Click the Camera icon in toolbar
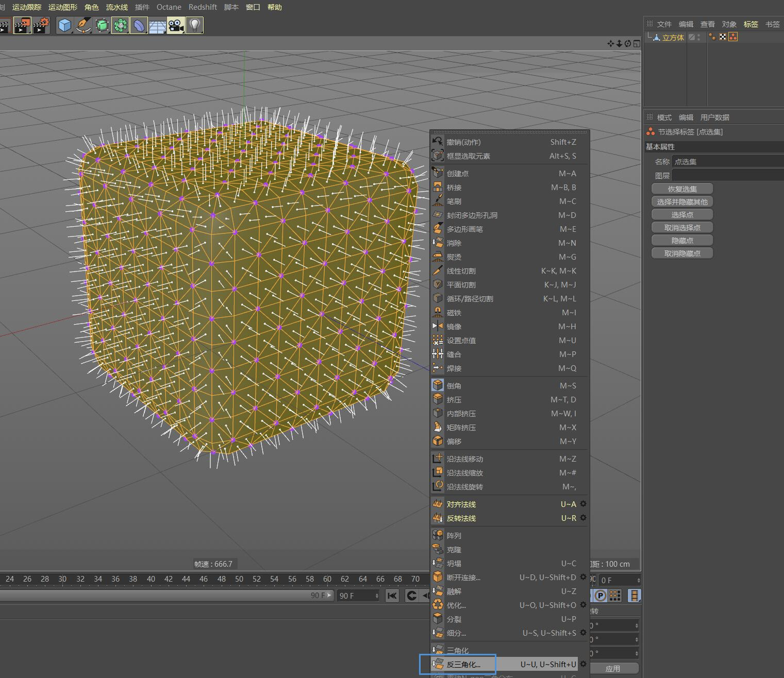This screenshot has height=678, width=784. (x=176, y=25)
